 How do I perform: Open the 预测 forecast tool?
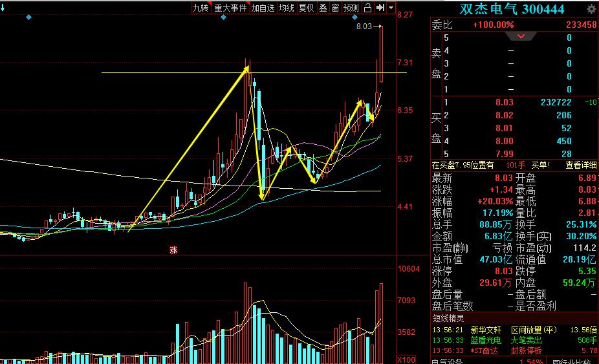point(351,8)
